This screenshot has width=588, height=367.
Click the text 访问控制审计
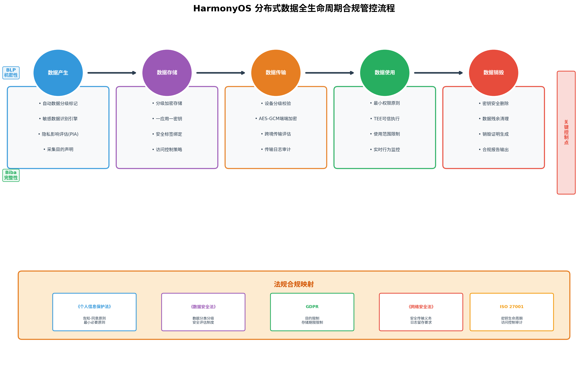point(512,322)
